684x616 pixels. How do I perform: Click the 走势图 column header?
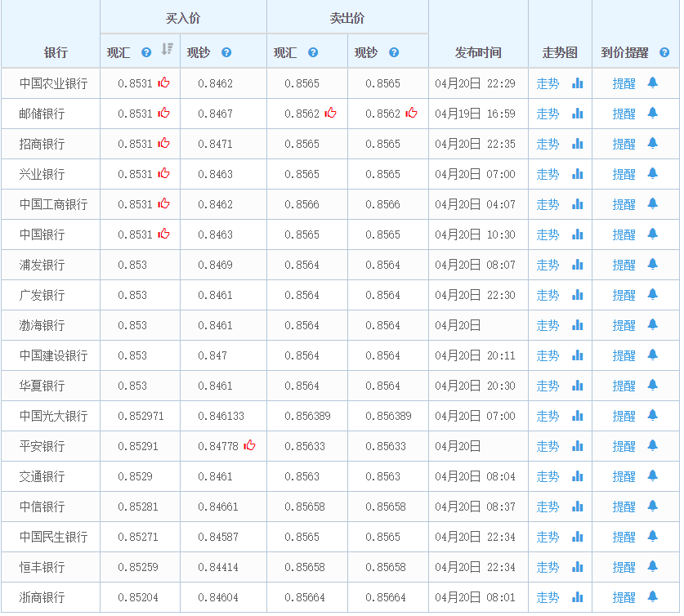coord(560,53)
